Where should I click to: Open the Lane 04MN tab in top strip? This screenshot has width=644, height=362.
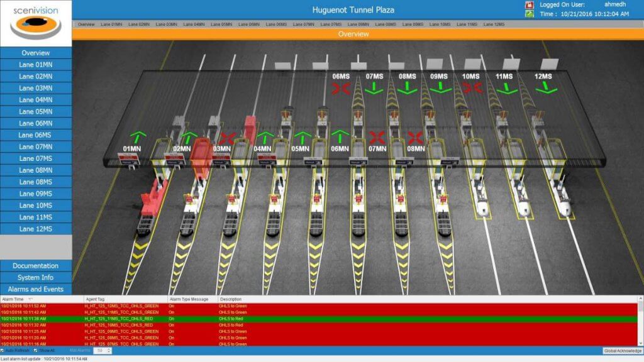coord(194,25)
